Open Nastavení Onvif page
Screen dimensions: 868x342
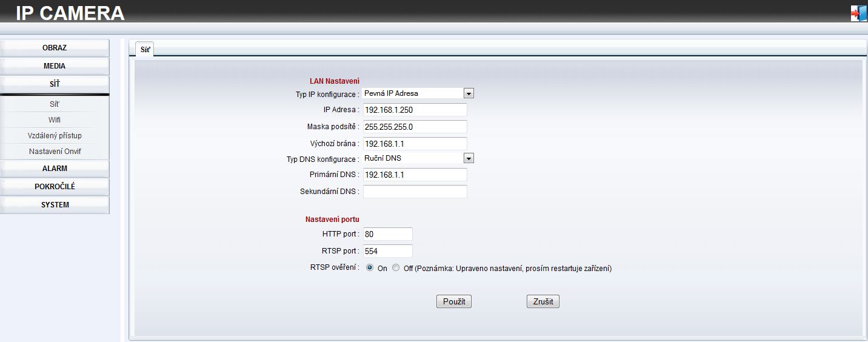(55, 152)
